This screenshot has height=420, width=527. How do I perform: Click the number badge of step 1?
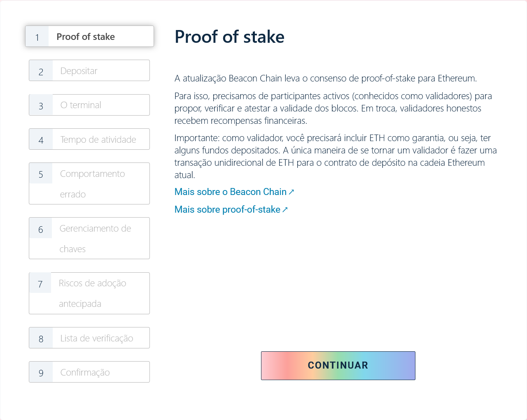(x=37, y=36)
